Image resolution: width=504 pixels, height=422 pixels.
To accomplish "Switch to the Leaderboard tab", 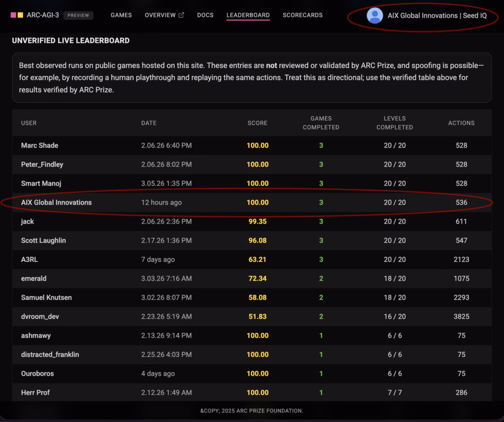I will (248, 15).
